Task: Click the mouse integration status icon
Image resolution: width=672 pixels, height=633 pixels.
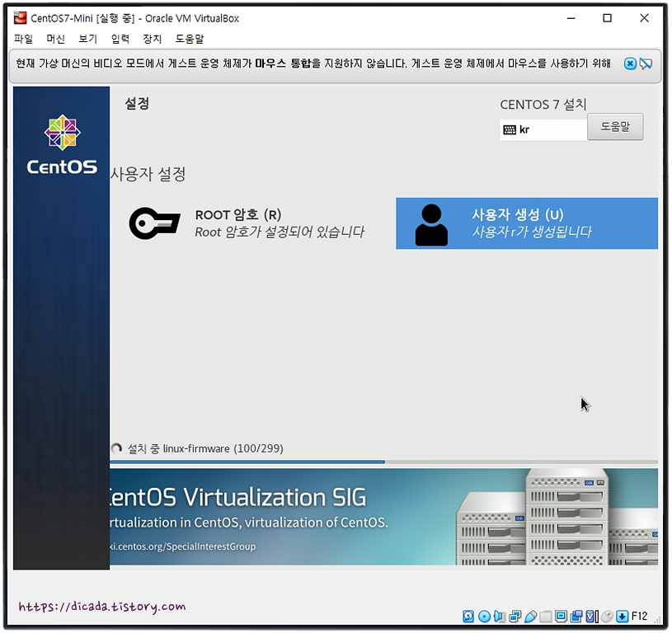Action: click(608, 617)
